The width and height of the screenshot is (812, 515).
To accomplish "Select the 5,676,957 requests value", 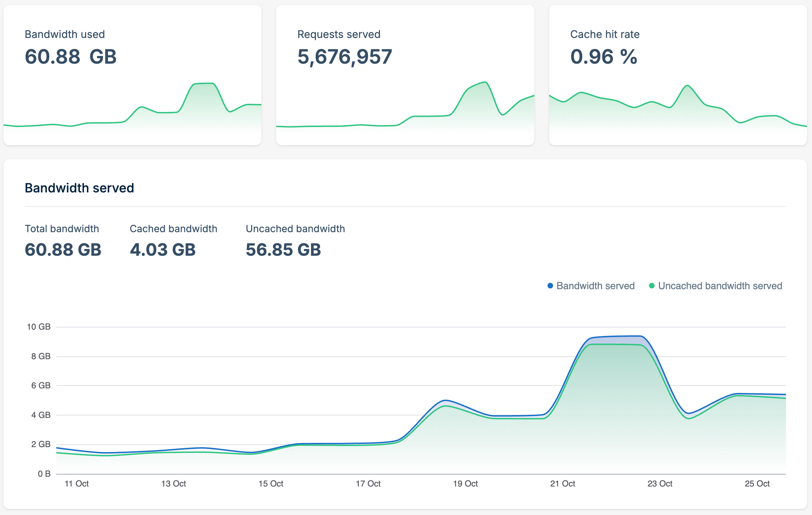I will point(345,57).
